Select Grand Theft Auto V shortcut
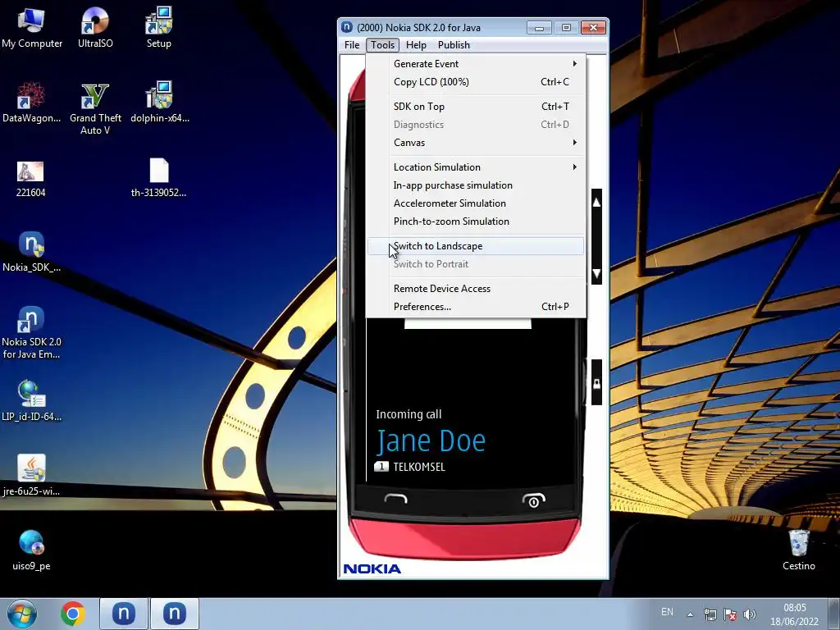 (95, 109)
